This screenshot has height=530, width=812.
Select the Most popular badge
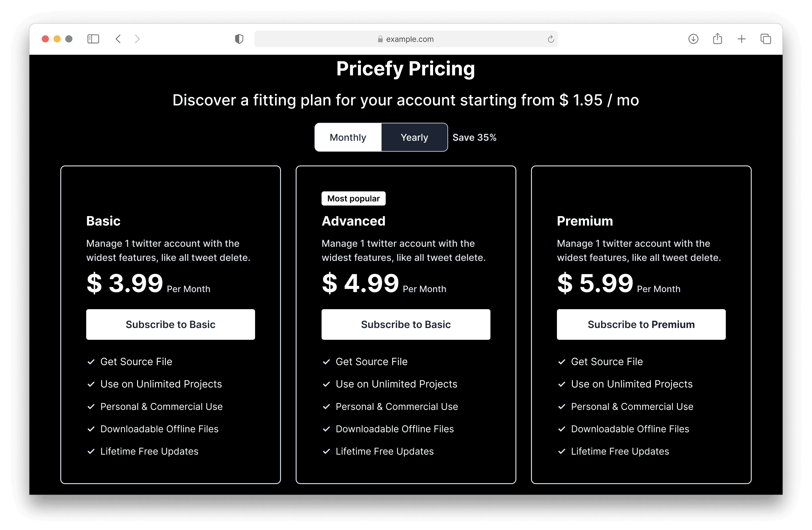click(353, 198)
